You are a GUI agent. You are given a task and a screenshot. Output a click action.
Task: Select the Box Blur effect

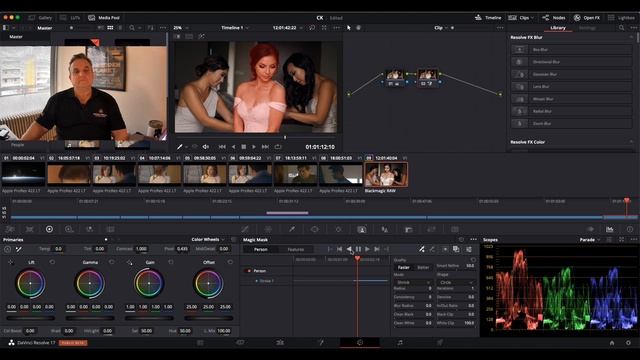(x=571, y=49)
